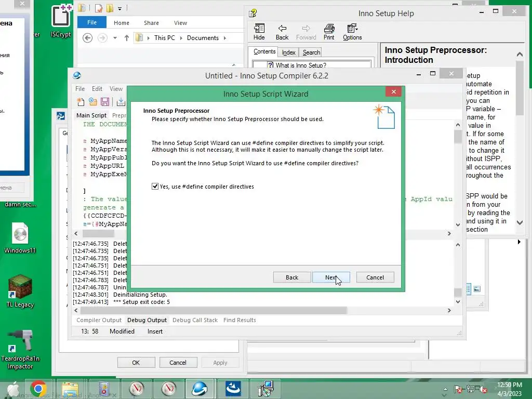Viewport: 532px width, 399px height.
Task: Click the '*** Setup exit code: 5' log line
Action: [x=141, y=302]
